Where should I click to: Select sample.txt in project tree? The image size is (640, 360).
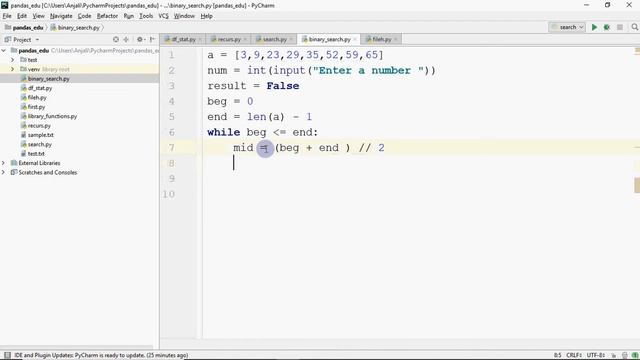(x=40, y=135)
